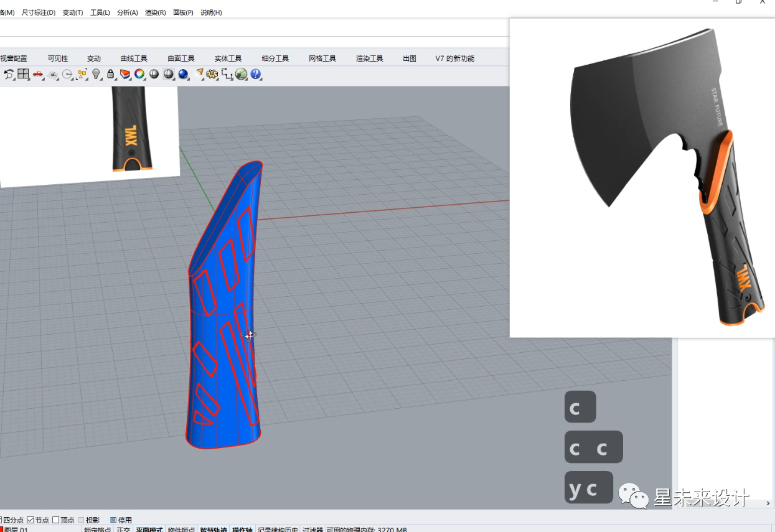Select the dotted-background sphere display icon

(x=168, y=74)
